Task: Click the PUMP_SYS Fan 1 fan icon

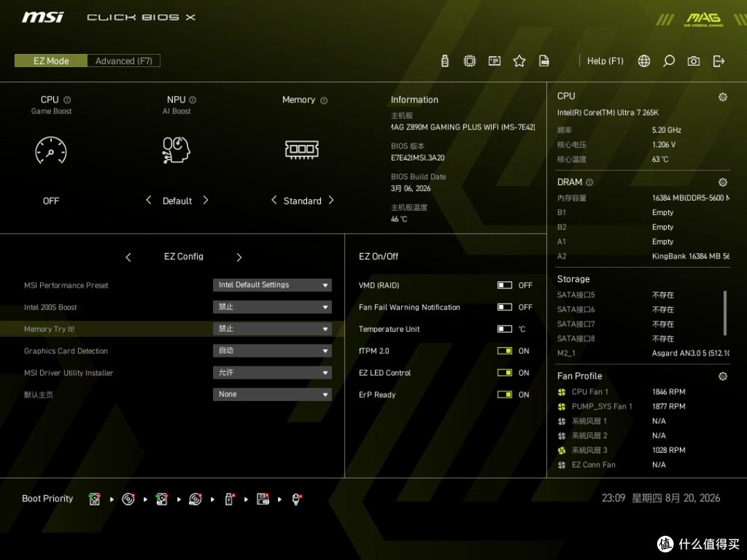Action: coord(562,407)
